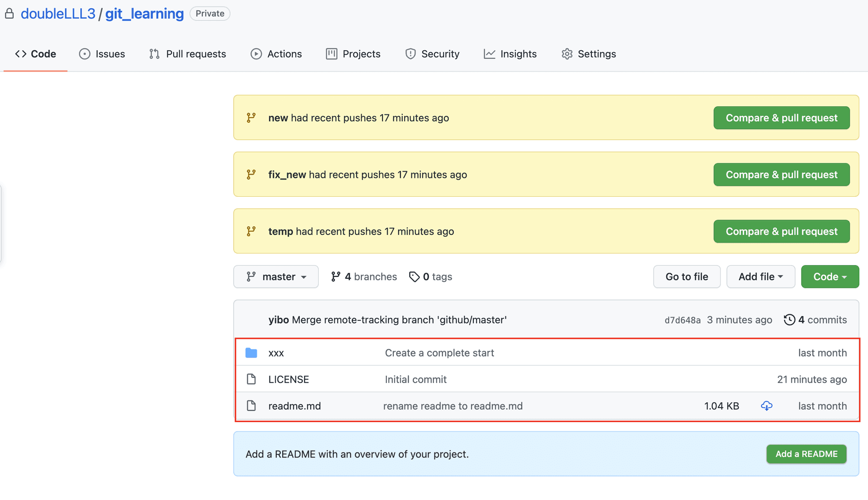Click Compare & pull request for fix_new

tap(781, 175)
